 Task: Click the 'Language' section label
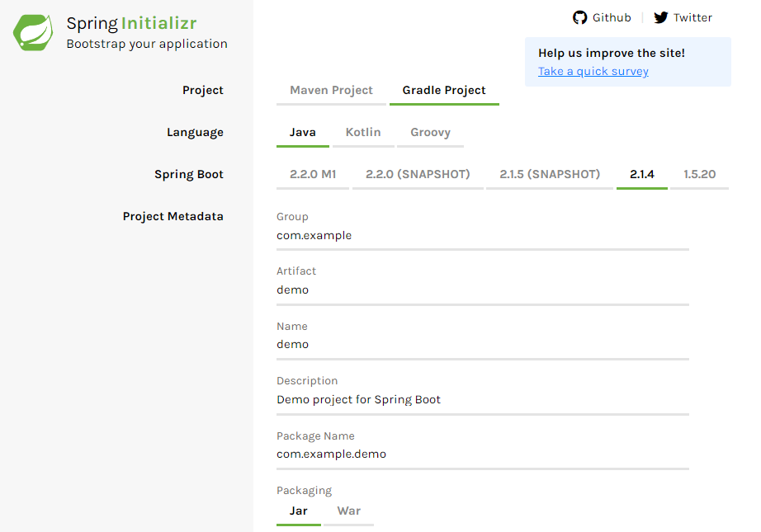pos(195,133)
